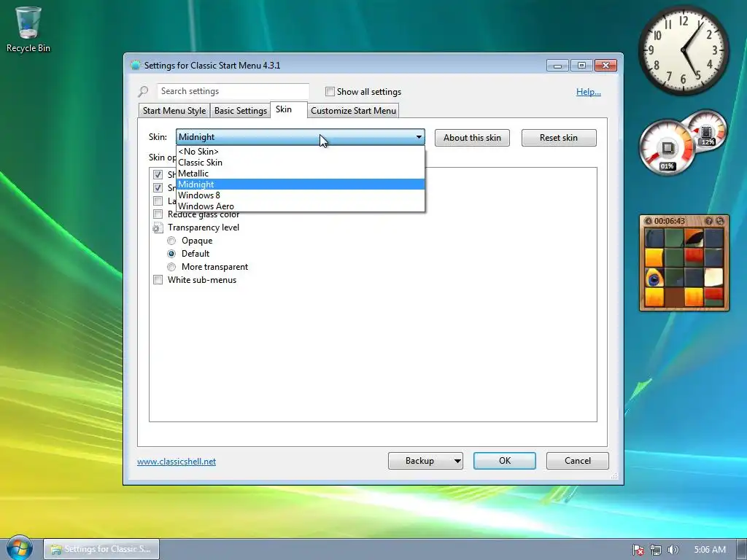Screen dimensions: 747x560
Task: Choose Windows 8 from the skin list
Action: pyautogui.click(x=300, y=195)
